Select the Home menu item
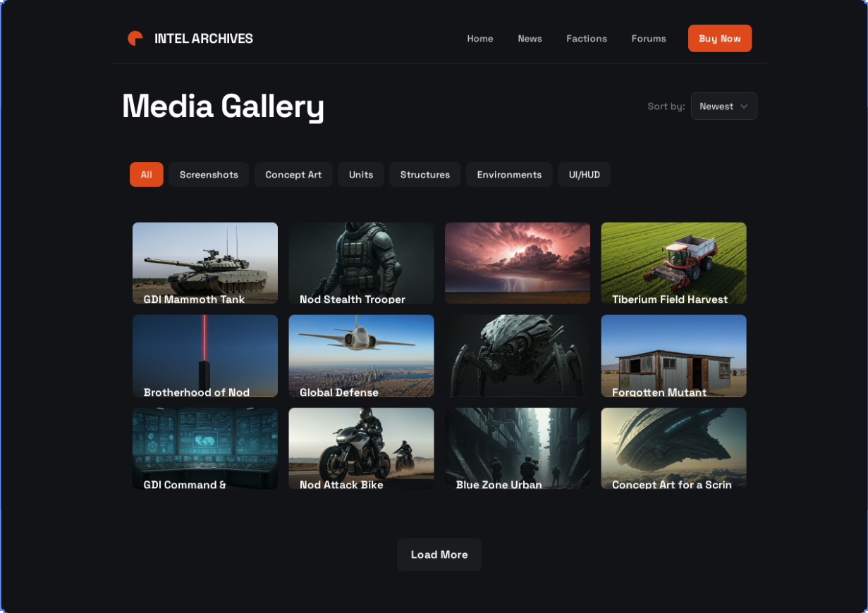This screenshot has width=868, height=613. tap(479, 39)
